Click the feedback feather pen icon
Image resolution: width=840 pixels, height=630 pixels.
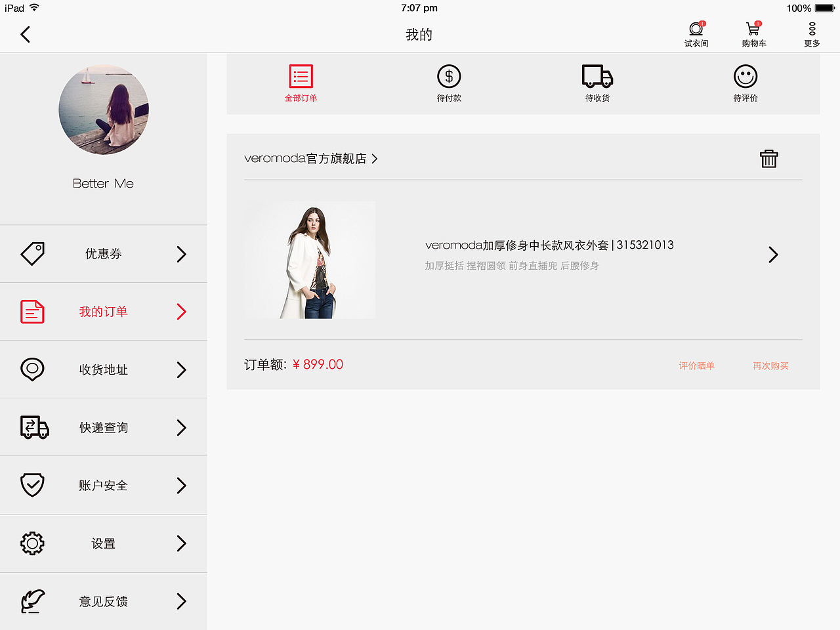click(32, 601)
